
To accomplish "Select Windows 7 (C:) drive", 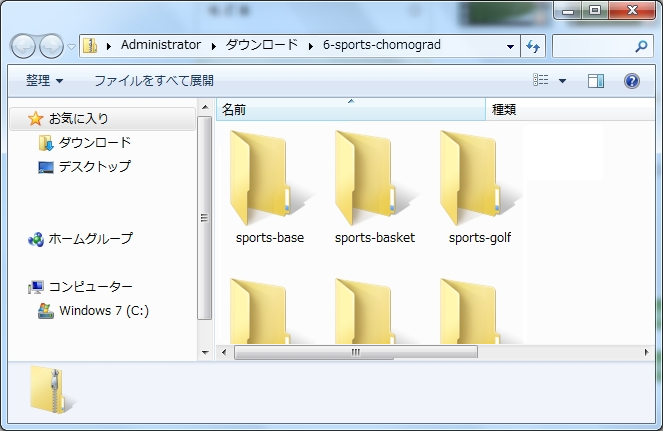I will click(x=103, y=310).
